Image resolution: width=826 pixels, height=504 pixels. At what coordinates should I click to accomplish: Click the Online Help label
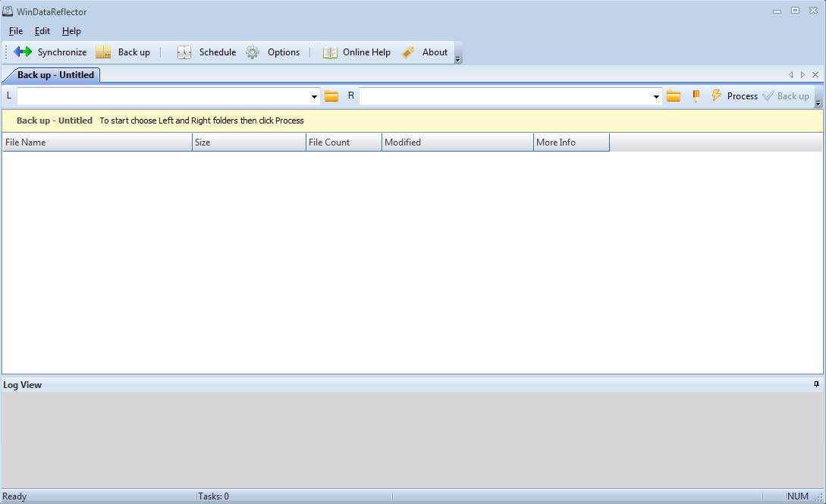(366, 52)
